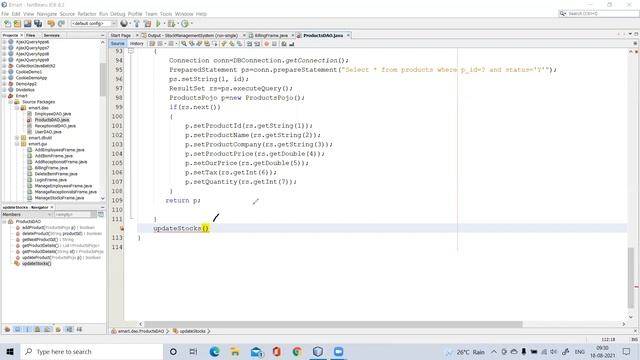Collapse the ProductsDAO node in Navigator

coord(4,222)
